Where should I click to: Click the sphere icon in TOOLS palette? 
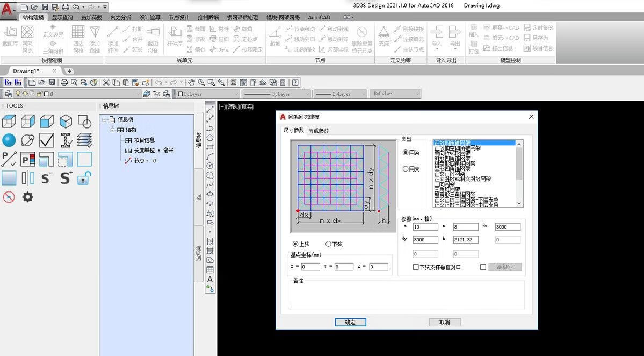pos(9,140)
